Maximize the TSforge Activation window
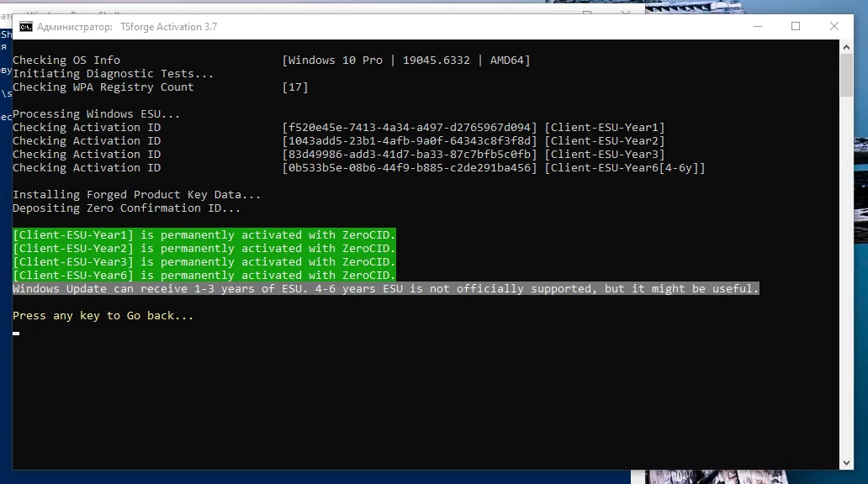Screen dimensions: 868x484 (x=796, y=27)
